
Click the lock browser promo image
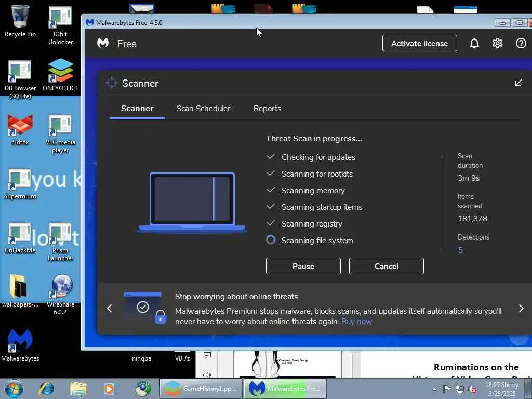145,308
